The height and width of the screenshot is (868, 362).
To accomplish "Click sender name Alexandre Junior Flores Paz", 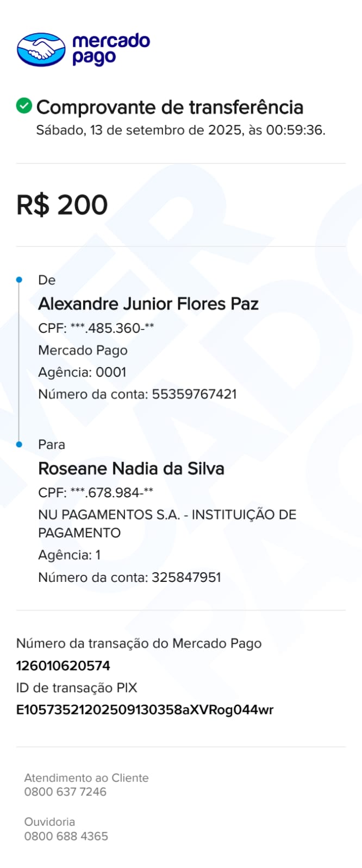I will [148, 304].
